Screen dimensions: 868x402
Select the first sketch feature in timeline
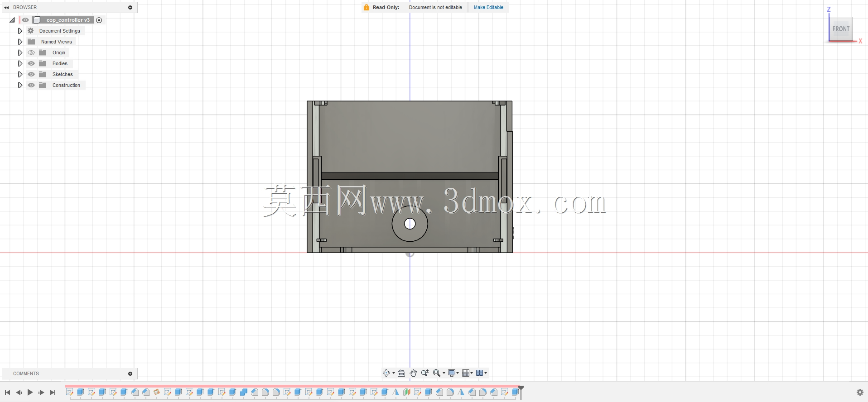tap(70, 392)
